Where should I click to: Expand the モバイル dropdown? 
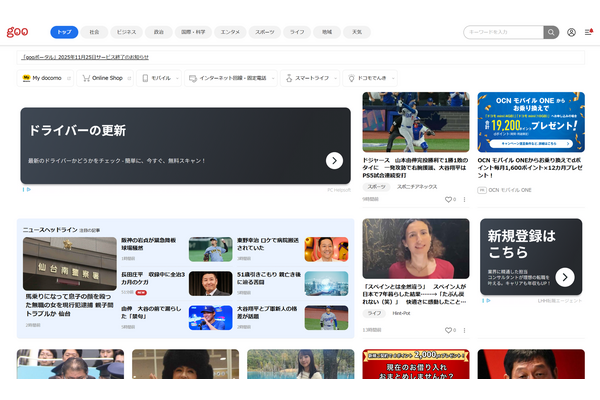[x=177, y=77]
